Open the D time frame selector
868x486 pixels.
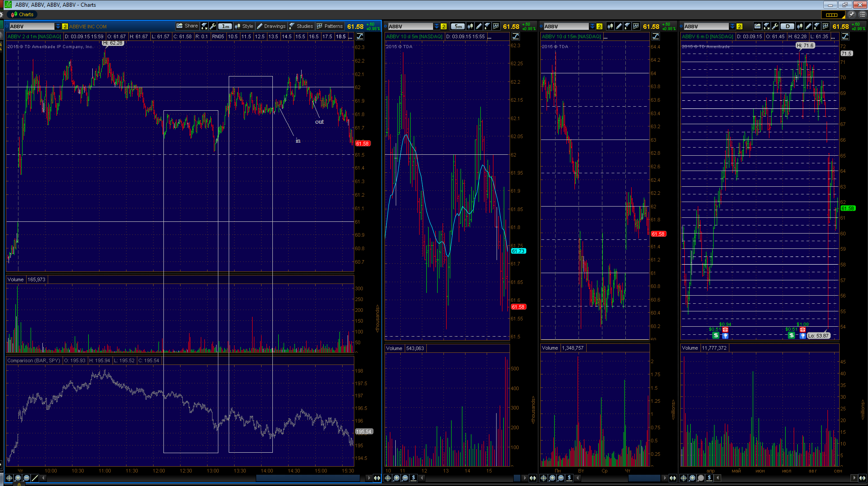(787, 27)
